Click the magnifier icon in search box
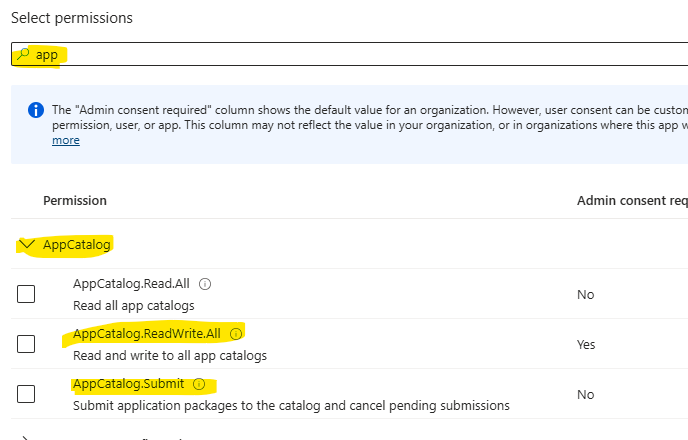 22,55
